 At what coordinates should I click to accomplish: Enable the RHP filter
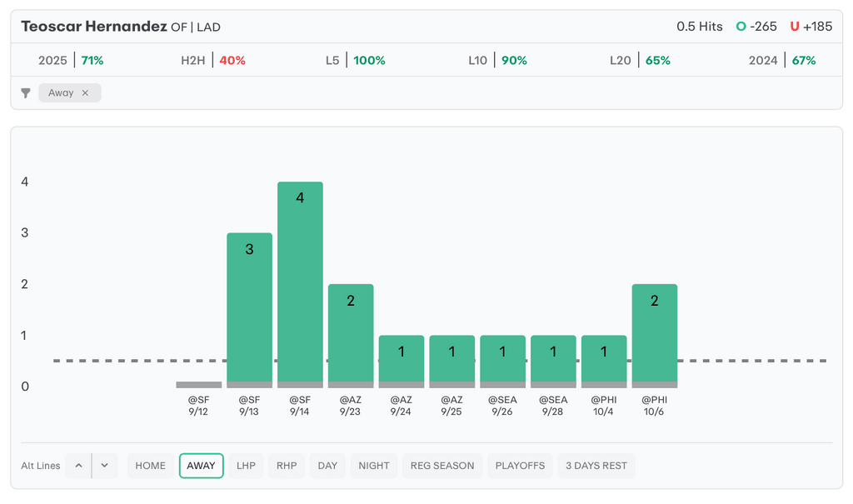click(x=287, y=466)
